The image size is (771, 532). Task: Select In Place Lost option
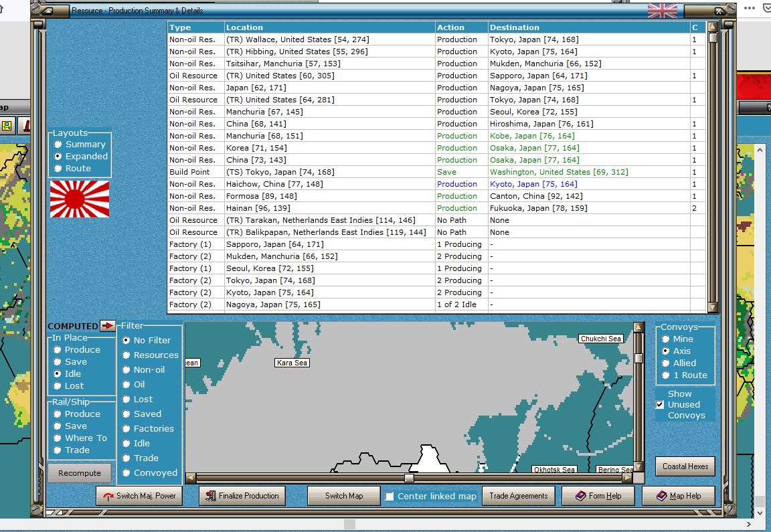coord(58,386)
